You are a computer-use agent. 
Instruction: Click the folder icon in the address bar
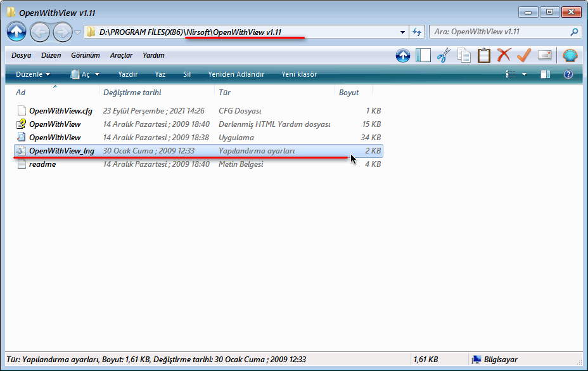pos(91,32)
